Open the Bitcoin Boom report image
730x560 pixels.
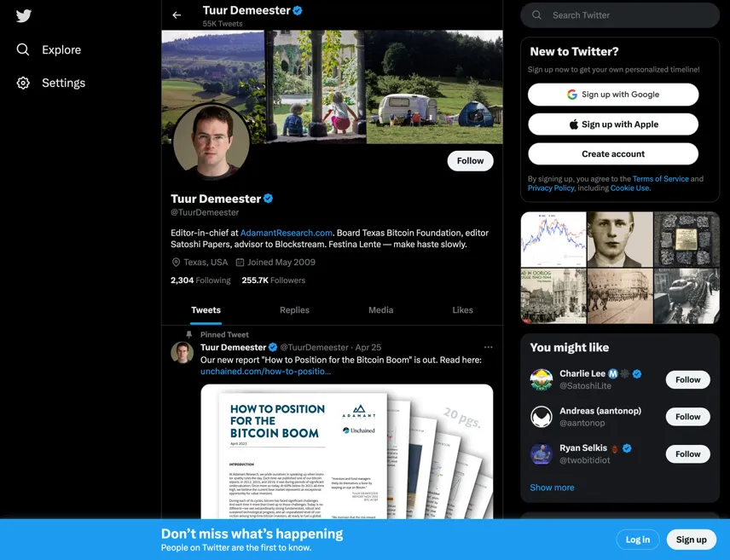(347, 451)
